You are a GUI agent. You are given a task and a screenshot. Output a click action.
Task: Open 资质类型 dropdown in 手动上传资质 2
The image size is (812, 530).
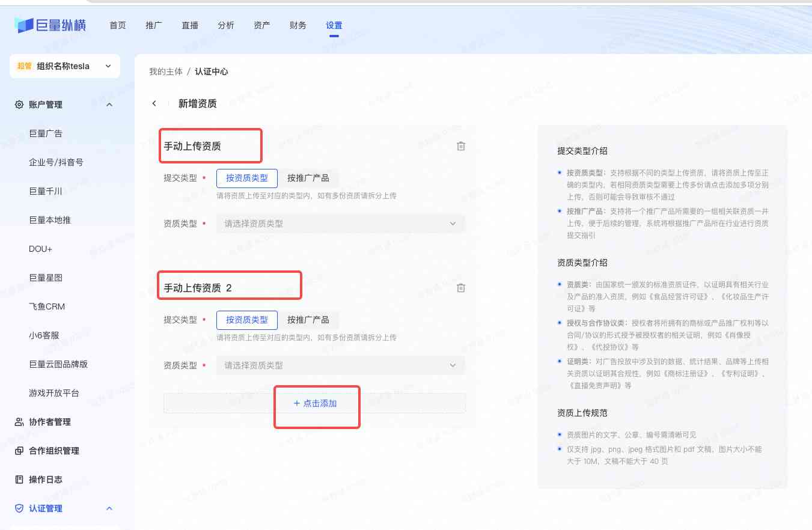(340, 365)
